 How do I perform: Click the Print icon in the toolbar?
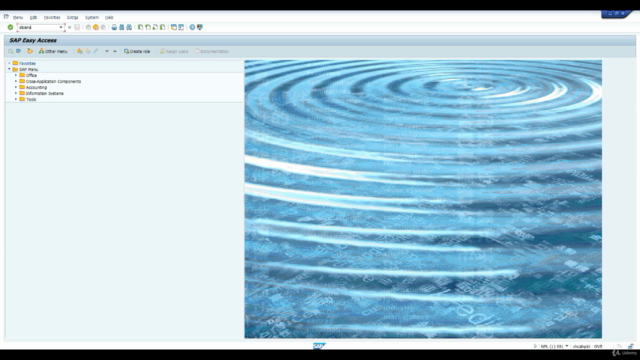point(114,27)
